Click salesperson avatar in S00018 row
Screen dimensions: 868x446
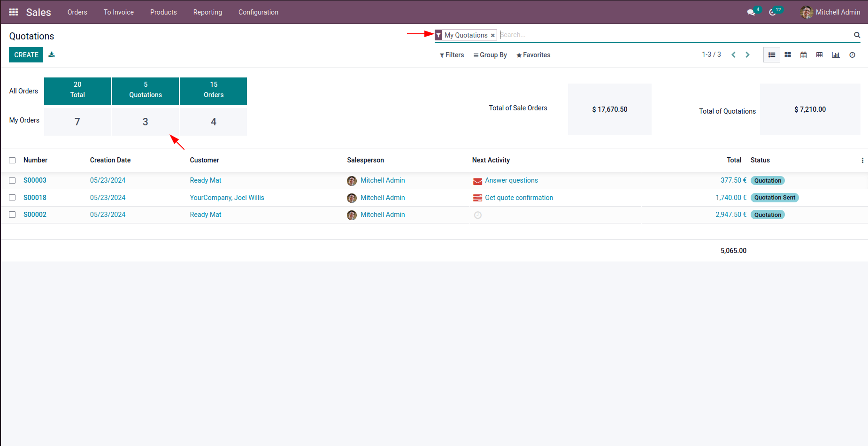pos(352,198)
